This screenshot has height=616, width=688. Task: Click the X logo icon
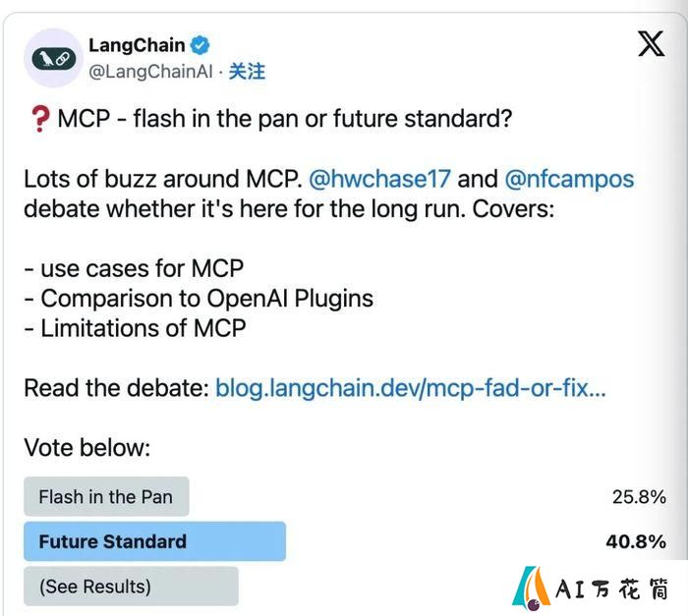651,44
